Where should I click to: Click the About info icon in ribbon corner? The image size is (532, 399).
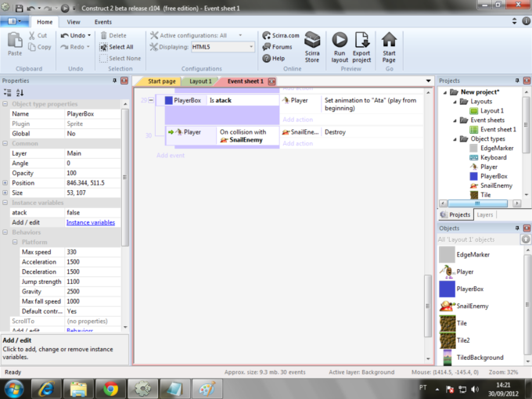(x=526, y=21)
